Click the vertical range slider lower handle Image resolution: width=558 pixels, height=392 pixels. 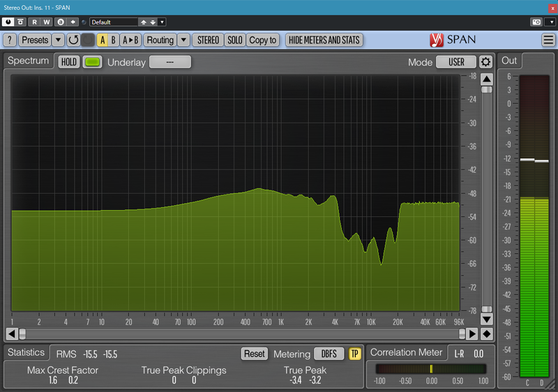pyautogui.click(x=486, y=309)
